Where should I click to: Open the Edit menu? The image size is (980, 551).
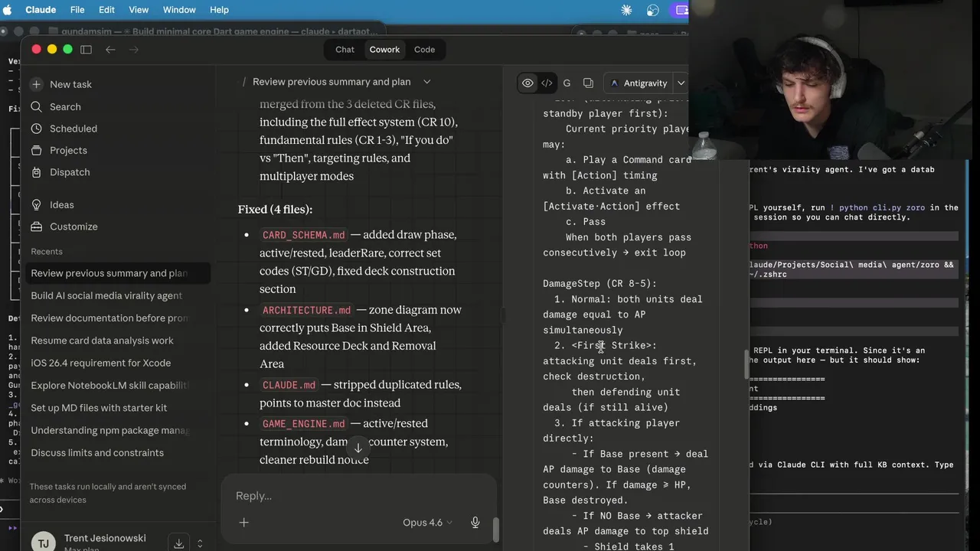click(x=106, y=10)
